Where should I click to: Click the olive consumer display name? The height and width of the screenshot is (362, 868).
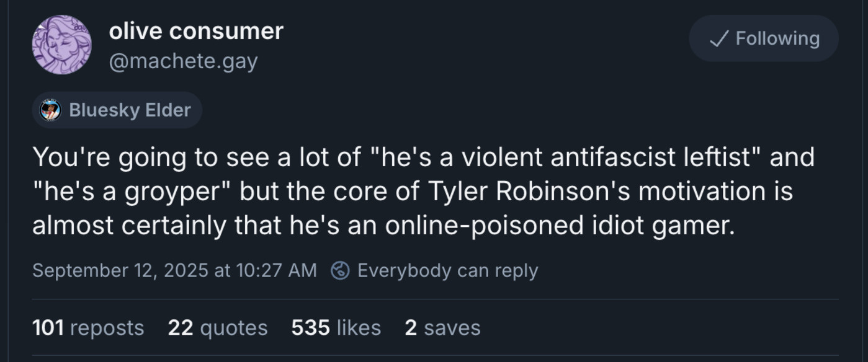[196, 31]
